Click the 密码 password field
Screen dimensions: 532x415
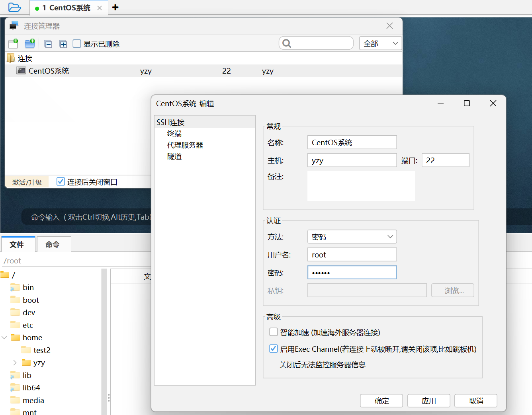coord(352,272)
